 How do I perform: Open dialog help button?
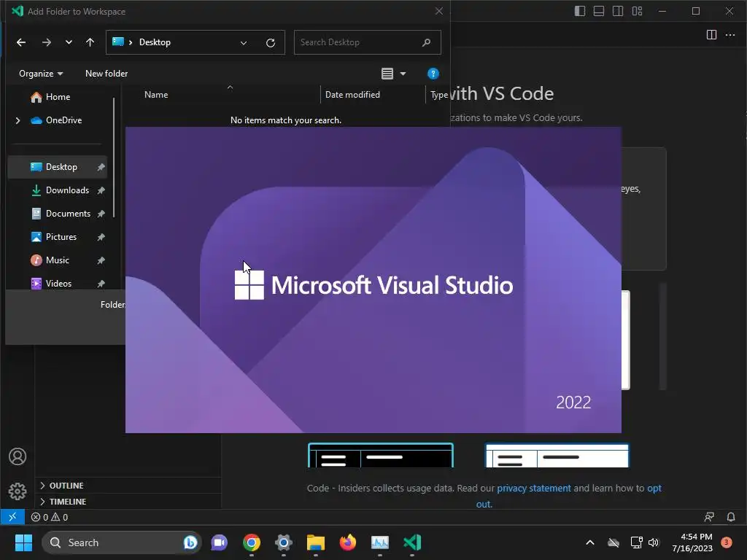tap(433, 74)
